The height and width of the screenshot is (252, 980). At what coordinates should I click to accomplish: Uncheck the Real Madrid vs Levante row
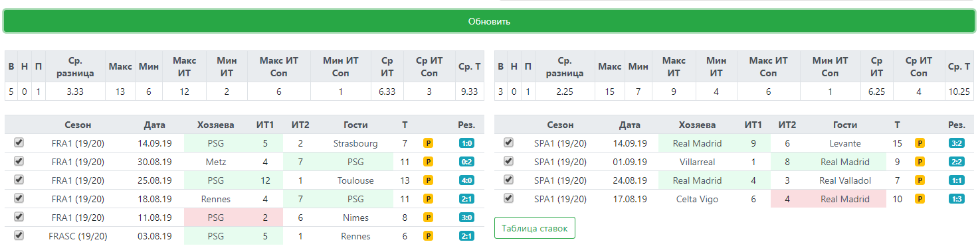pyautogui.click(x=508, y=143)
